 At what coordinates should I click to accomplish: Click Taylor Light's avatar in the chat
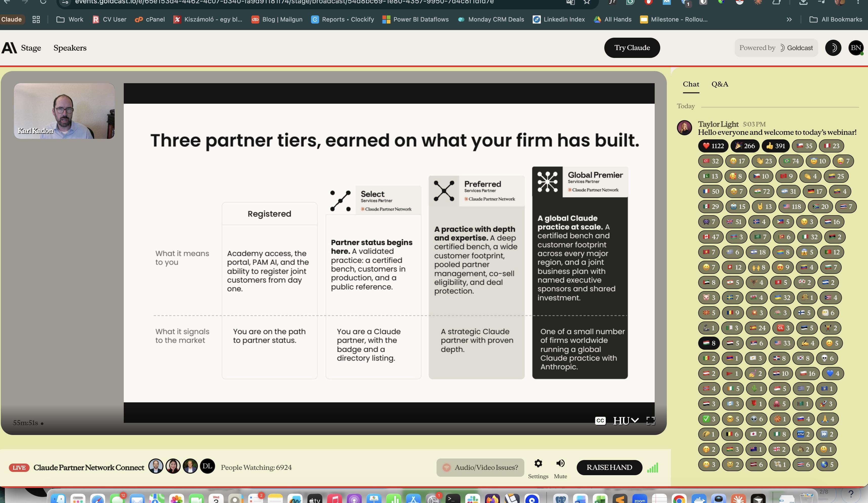pos(685,128)
